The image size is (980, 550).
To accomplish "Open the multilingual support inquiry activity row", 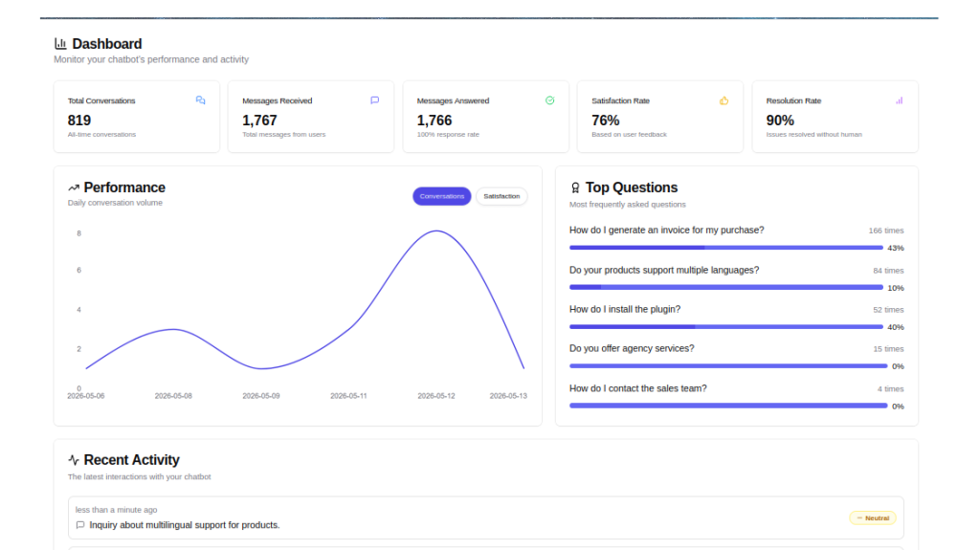I will pos(485,518).
